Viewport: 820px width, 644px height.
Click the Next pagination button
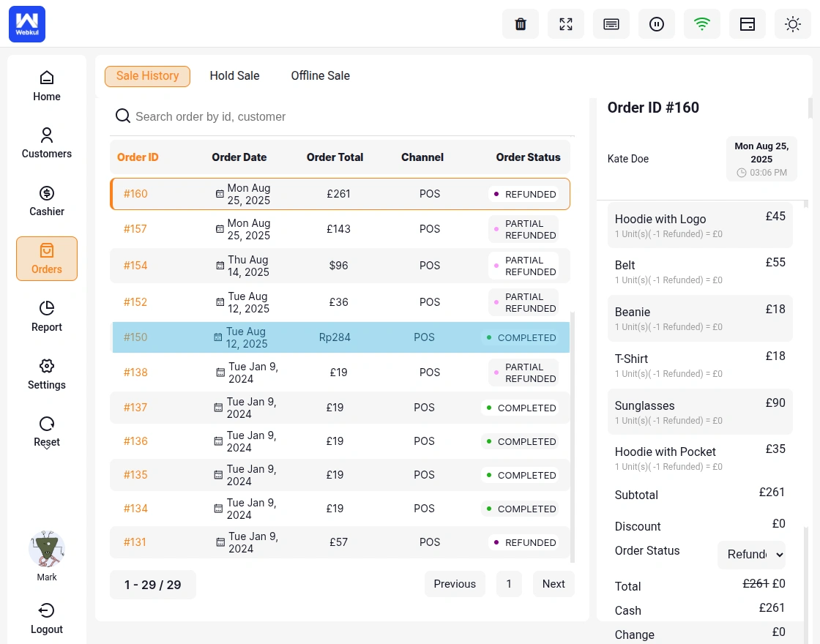coord(553,584)
